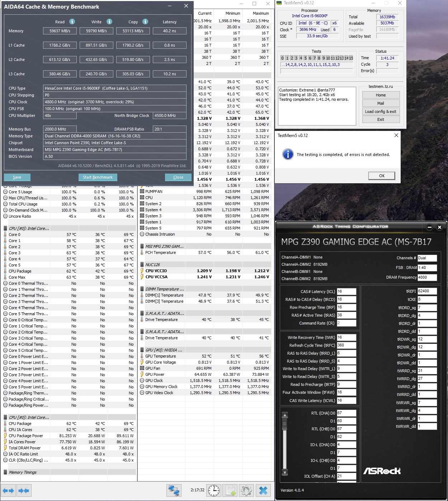The width and height of the screenshot is (448, 501).
Task: Click the Four Activate Window (tFAW) field
Action: coord(346,392)
